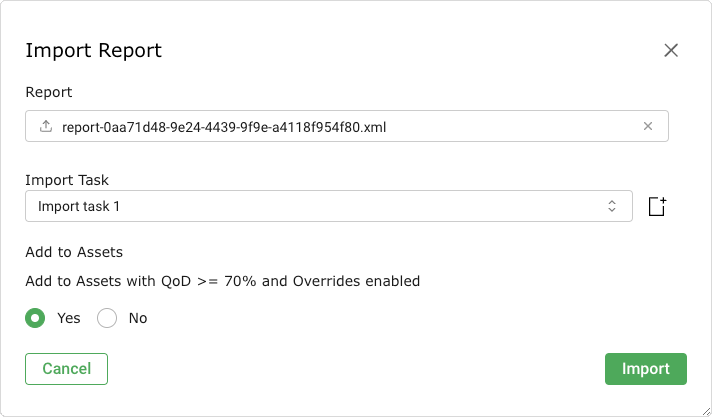This screenshot has width=712, height=417.
Task: Click the upload icon in Report field
Action: tap(45, 127)
